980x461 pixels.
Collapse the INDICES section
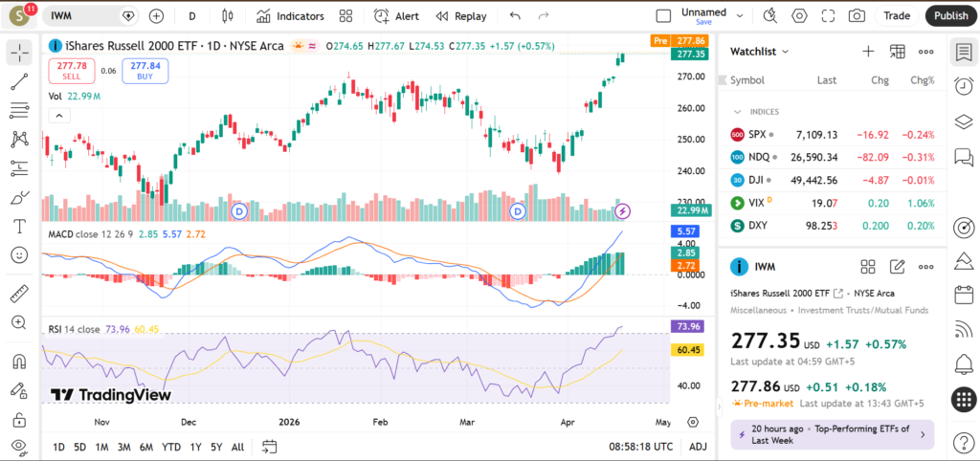(738, 112)
